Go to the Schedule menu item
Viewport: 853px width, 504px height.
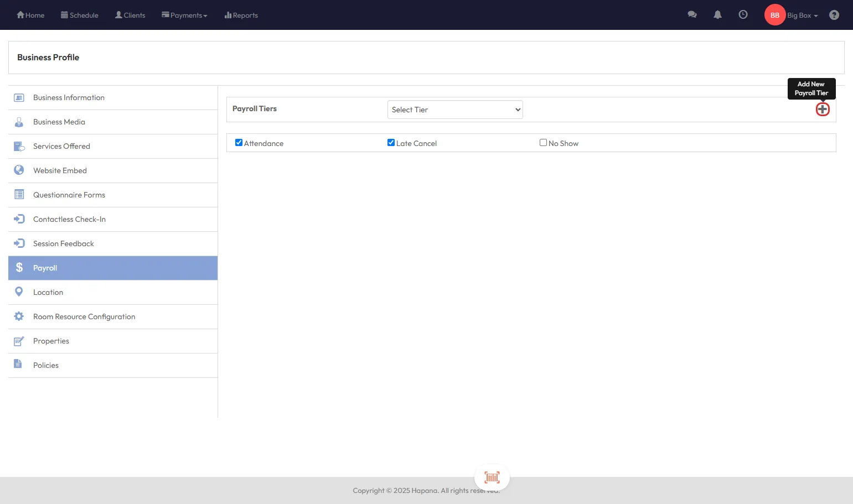pyautogui.click(x=80, y=15)
